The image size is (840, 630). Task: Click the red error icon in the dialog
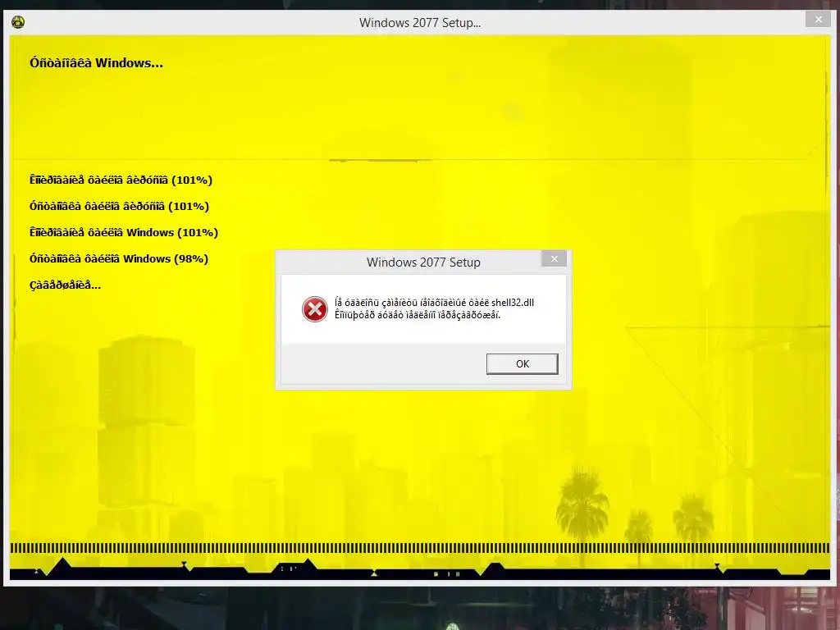314,309
